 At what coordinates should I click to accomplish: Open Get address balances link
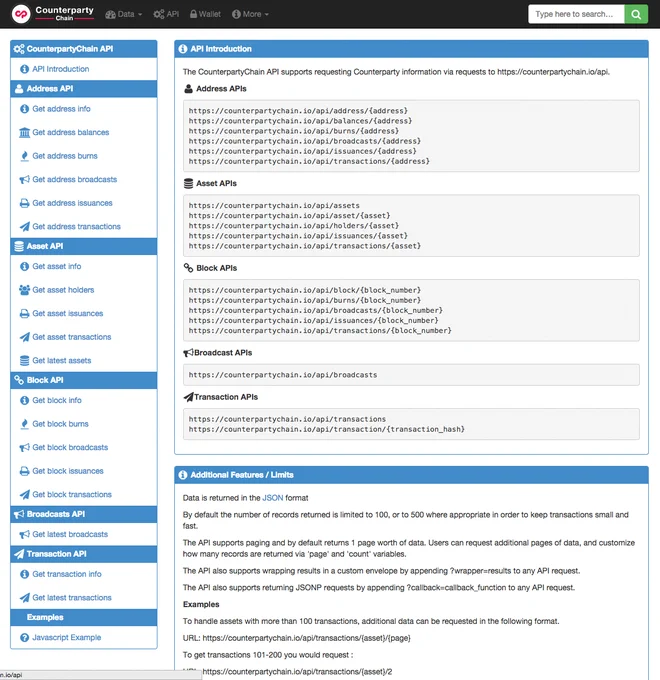[71, 132]
